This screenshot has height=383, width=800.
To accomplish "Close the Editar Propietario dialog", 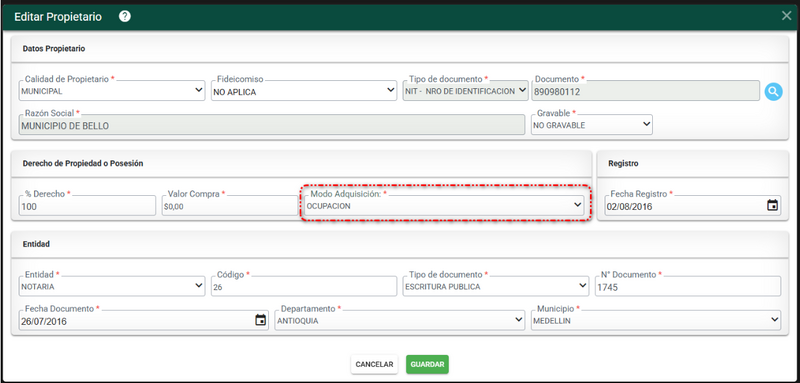I will click(x=786, y=16).
